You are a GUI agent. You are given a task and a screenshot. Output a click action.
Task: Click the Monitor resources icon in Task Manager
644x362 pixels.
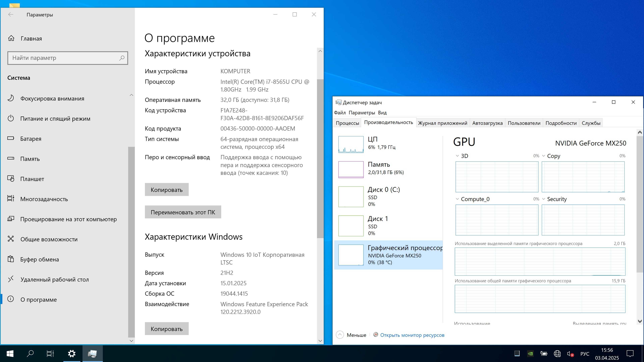[x=375, y=335]
